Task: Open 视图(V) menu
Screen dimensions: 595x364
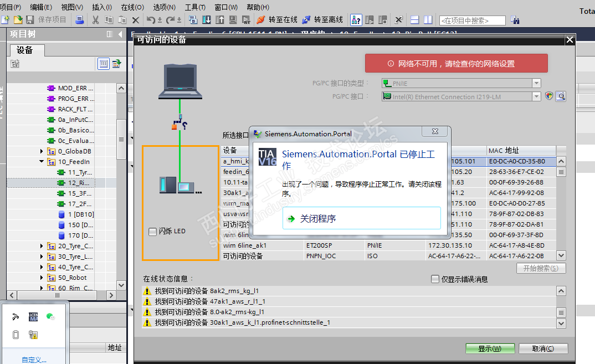Action: pyautogui.click(x=72, y=7)
